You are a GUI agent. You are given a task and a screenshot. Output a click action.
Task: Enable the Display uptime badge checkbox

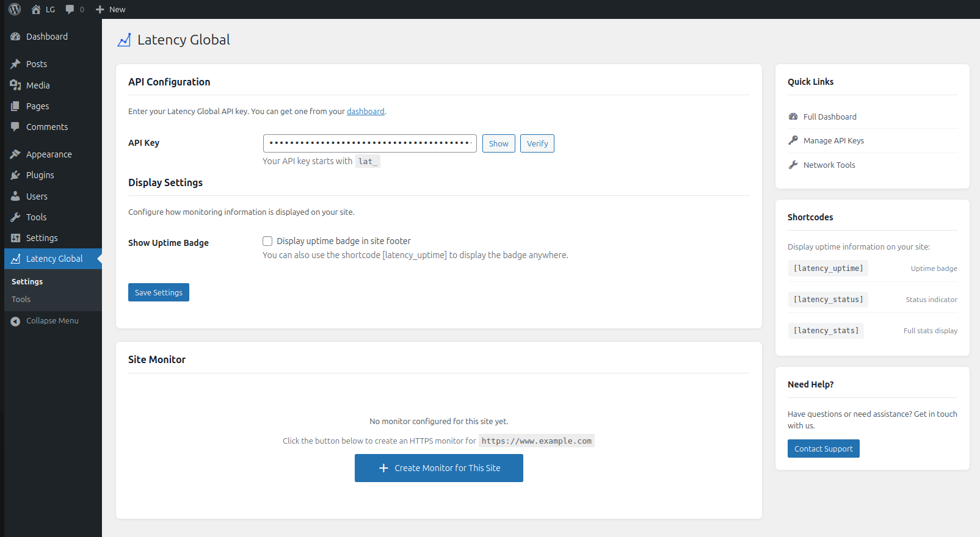click(x=267, y=241)
